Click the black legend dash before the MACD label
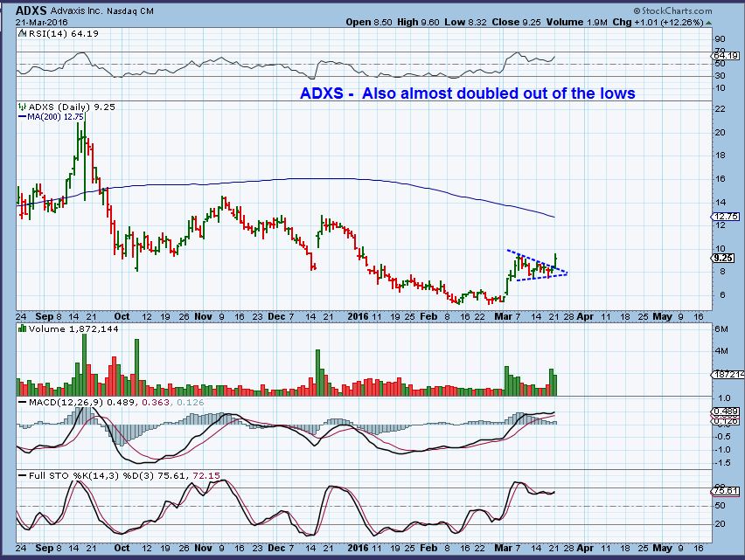 pos(23,403)
